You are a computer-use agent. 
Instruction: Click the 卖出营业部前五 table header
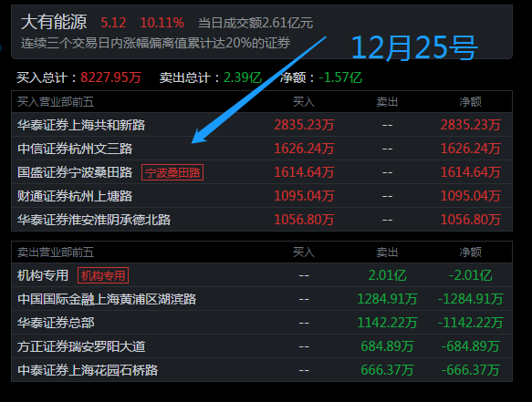56,253
